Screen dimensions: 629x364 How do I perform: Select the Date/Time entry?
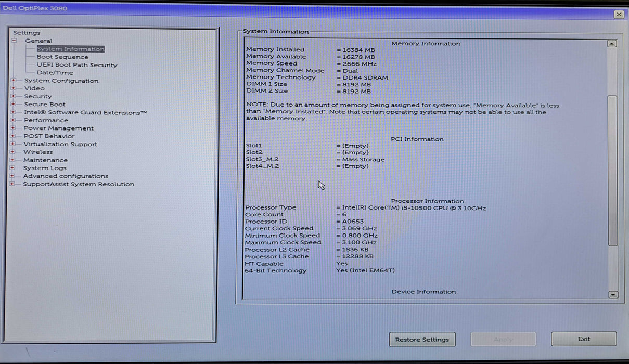pyautogui.click(x=55, y=73)
